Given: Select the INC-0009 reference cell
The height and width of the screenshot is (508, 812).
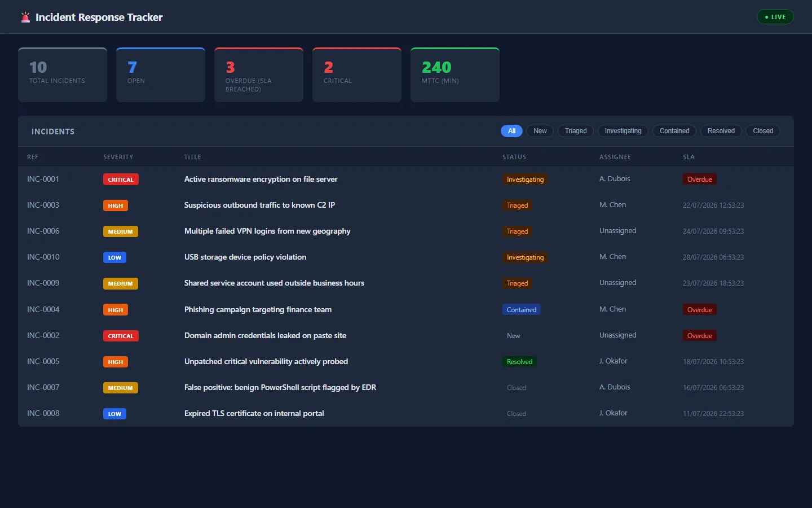Looking at the screenshot, I should click(x=43, y=283).
